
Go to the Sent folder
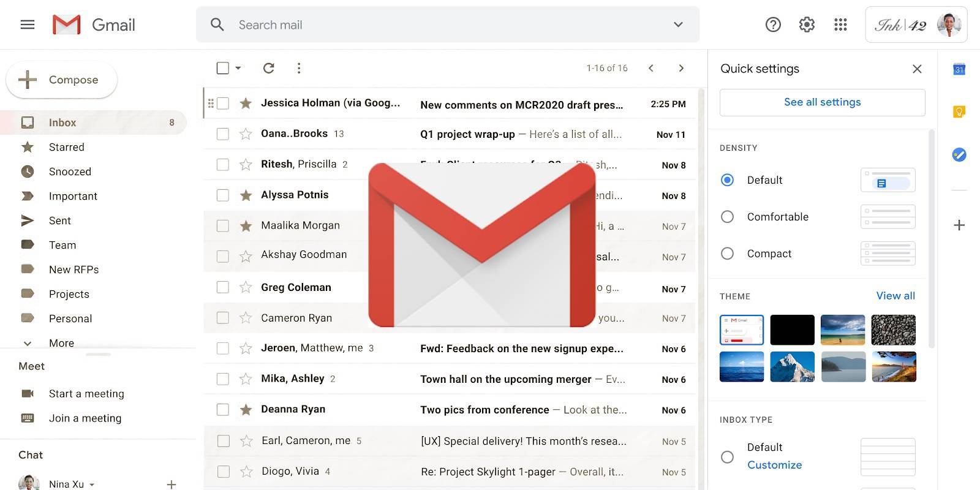pyautogui.click(x=59, y=221)
